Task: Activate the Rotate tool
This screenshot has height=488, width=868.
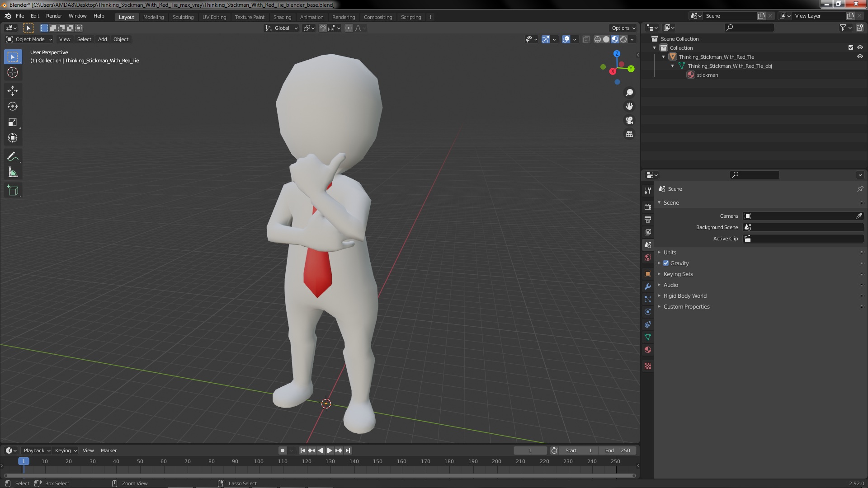Action: [x=13, y=107]
